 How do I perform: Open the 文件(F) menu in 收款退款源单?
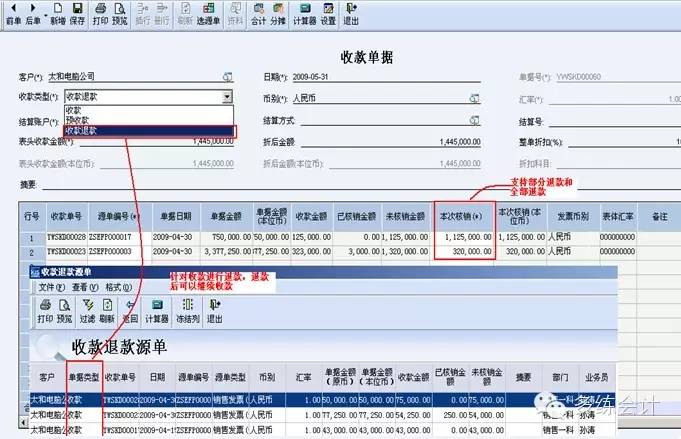click(52, 287)
